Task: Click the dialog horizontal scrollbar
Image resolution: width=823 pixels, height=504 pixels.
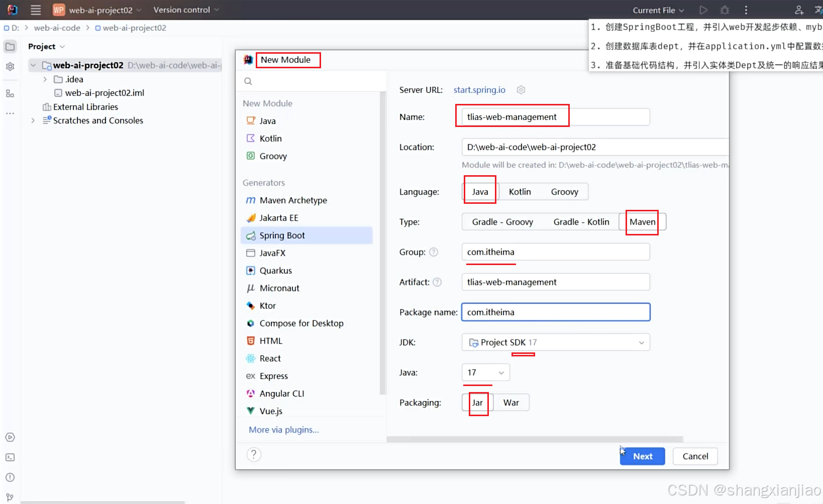Action: pyautogui.click(x=535, y=439)
